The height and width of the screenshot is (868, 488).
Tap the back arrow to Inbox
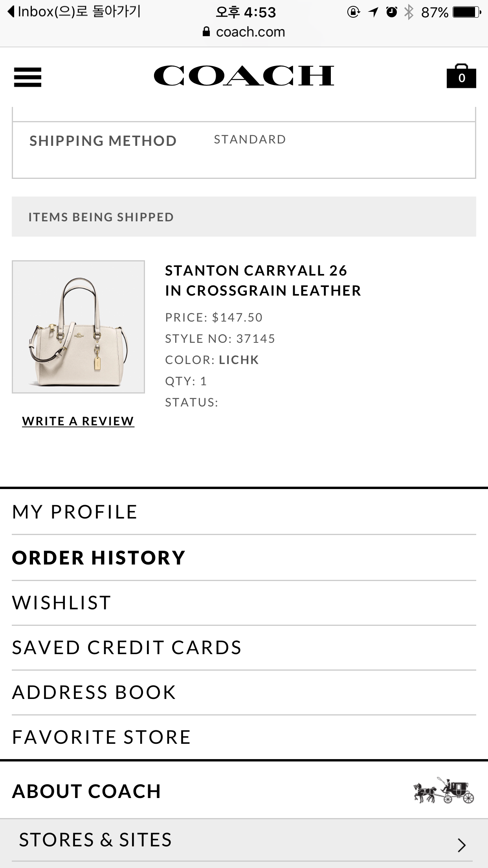click(x=12, y=12)
